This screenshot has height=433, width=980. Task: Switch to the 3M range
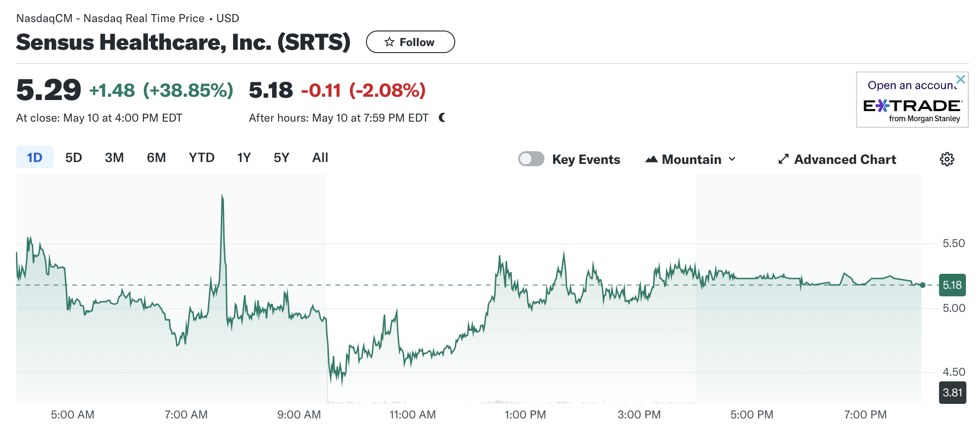114,157
